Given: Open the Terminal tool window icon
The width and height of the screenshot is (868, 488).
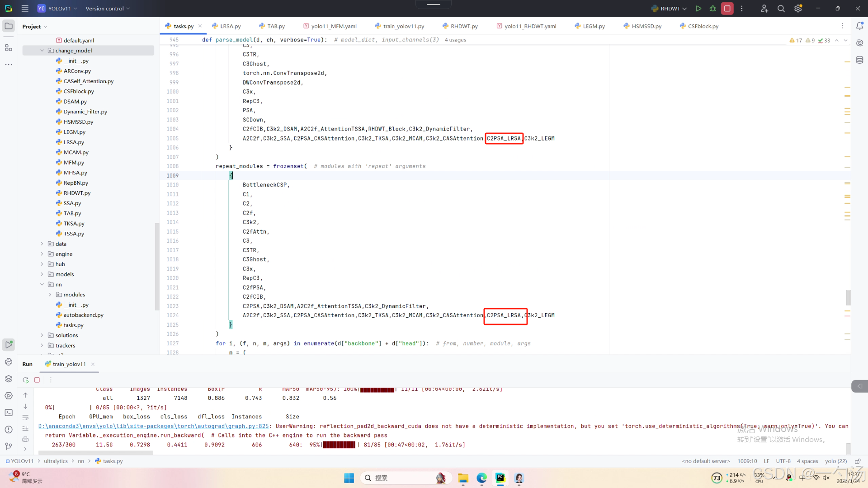Looking at the screenshot, I should (9, 413).
